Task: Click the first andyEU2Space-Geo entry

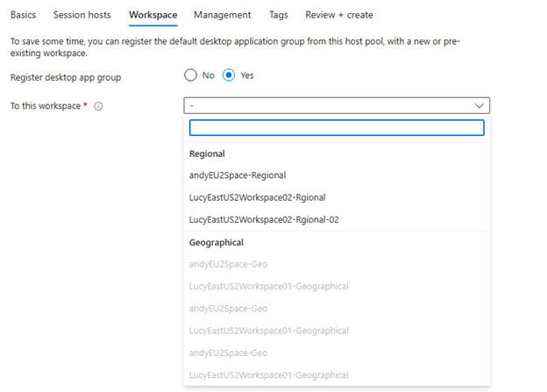Action: pos(228,264)
